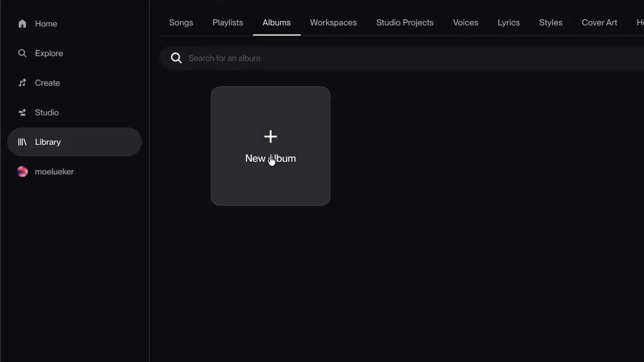The image size is (644, 362).
Task: Click the Home house icon
Action: (x=22, y=24)
